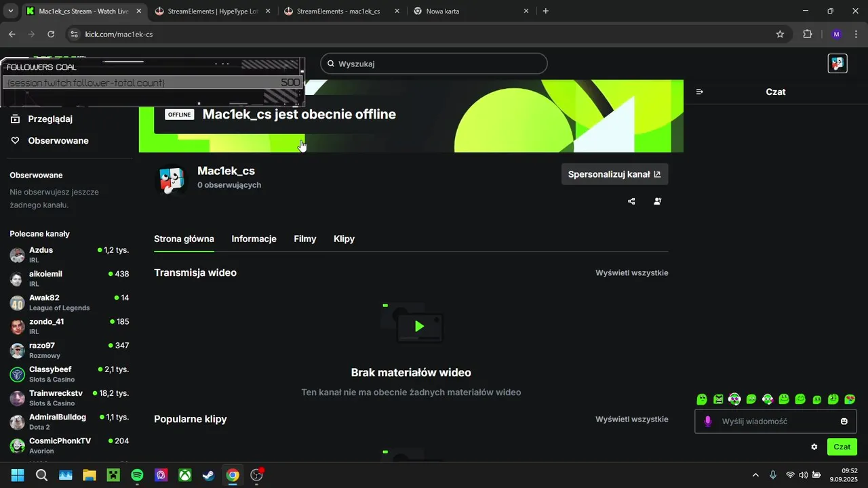868x488 pixels.
Task: Click the Wi-Fi icon in system tray
Action: (x=790, y=475)
